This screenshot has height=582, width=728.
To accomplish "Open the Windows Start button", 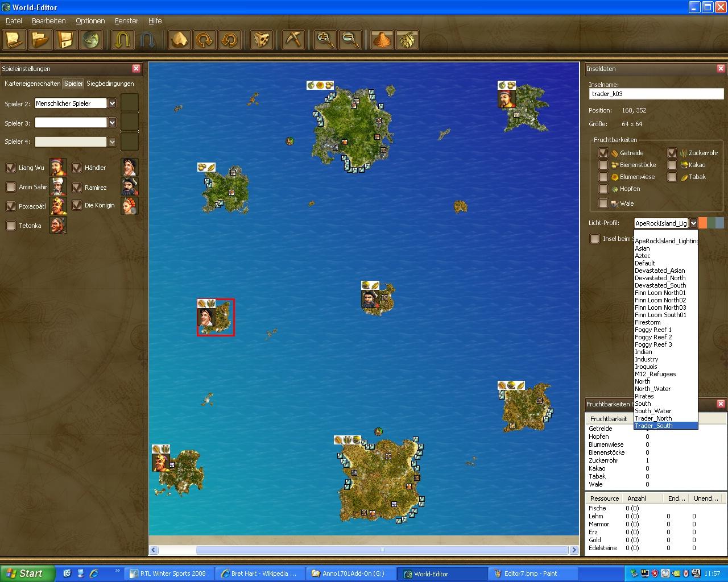I will [27, 573].
